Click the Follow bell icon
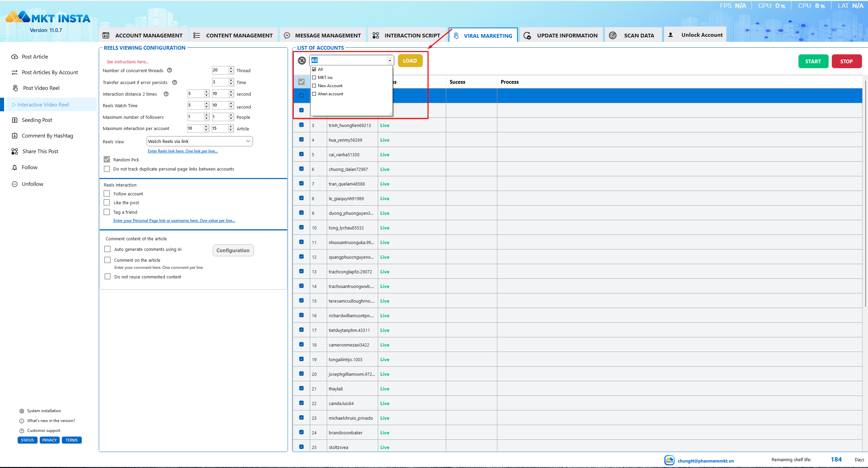 (15, 167)
